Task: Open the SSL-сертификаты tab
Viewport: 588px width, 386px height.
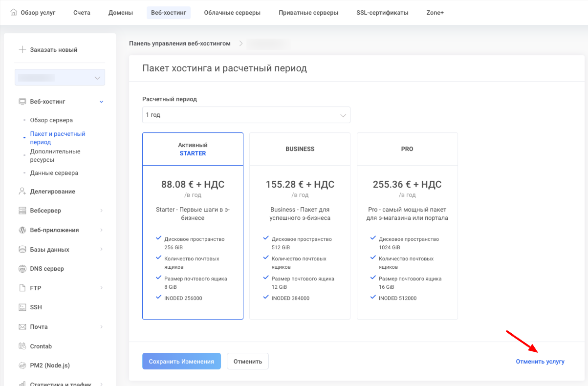Action: point(382,13)
